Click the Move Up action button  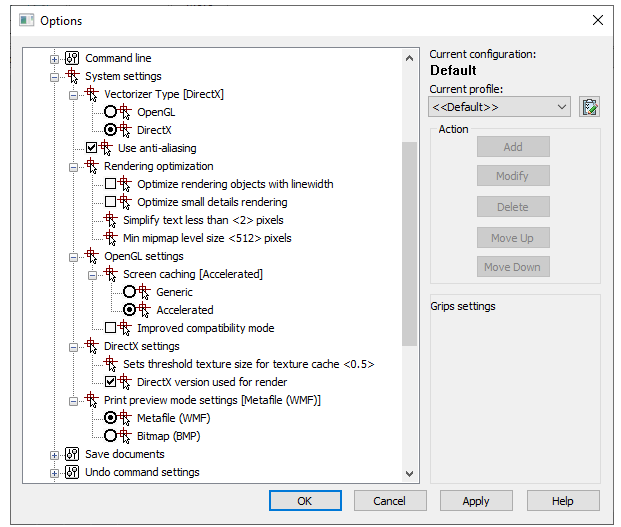513,238
